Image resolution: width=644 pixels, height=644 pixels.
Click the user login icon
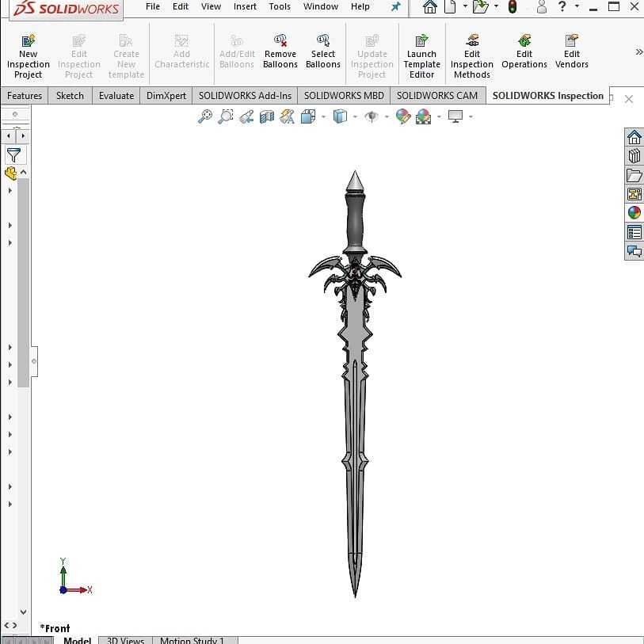(542, 7)
